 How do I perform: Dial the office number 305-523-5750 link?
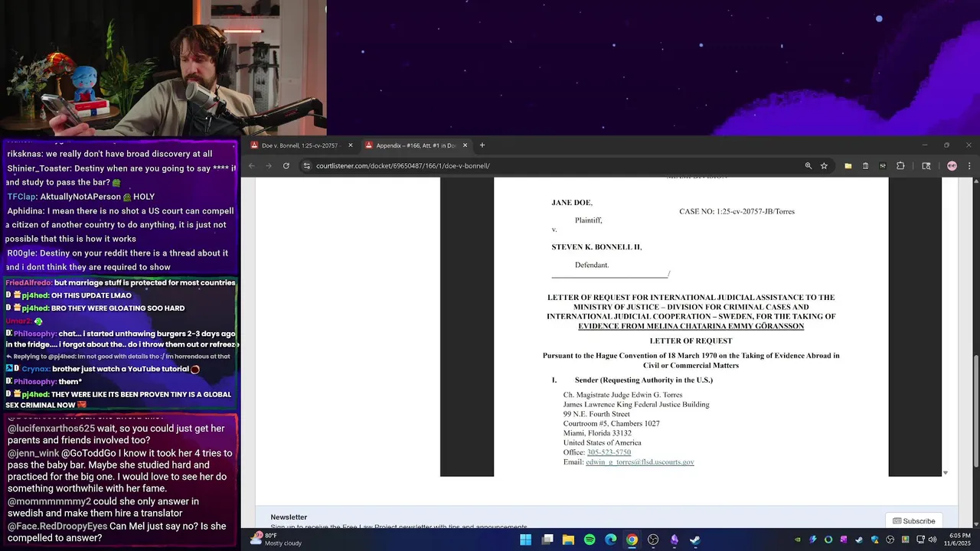609,452
